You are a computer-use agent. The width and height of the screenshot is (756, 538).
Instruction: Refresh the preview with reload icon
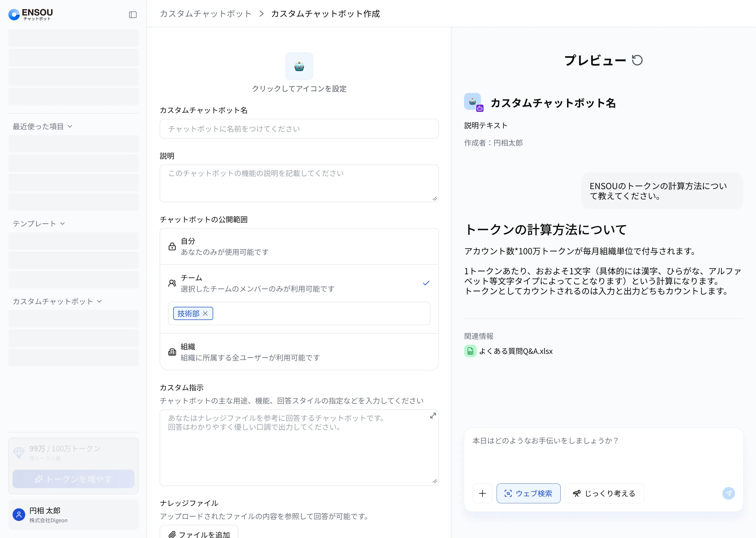click(637, 60)
